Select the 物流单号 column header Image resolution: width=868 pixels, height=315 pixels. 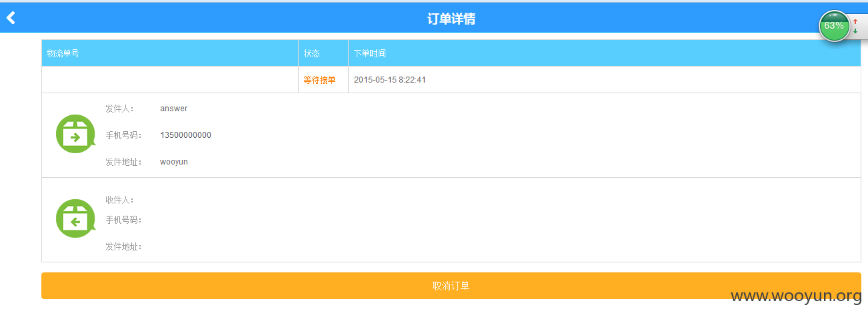coord(170,53)
